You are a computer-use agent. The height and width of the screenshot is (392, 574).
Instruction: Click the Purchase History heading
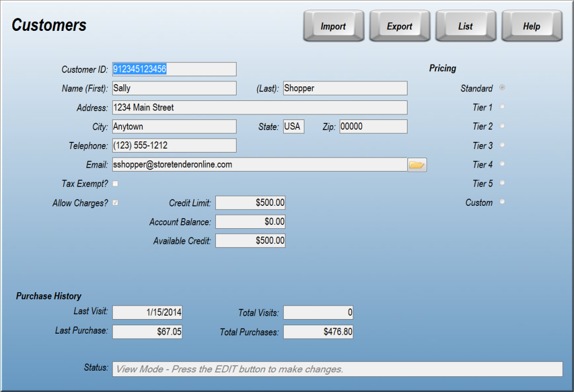[x=49, y=296]
